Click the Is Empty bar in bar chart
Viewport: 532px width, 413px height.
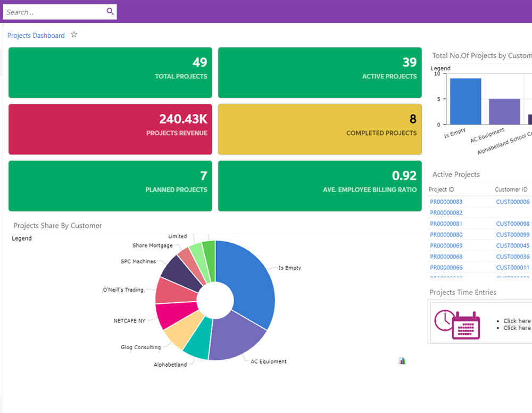(465, 101)
